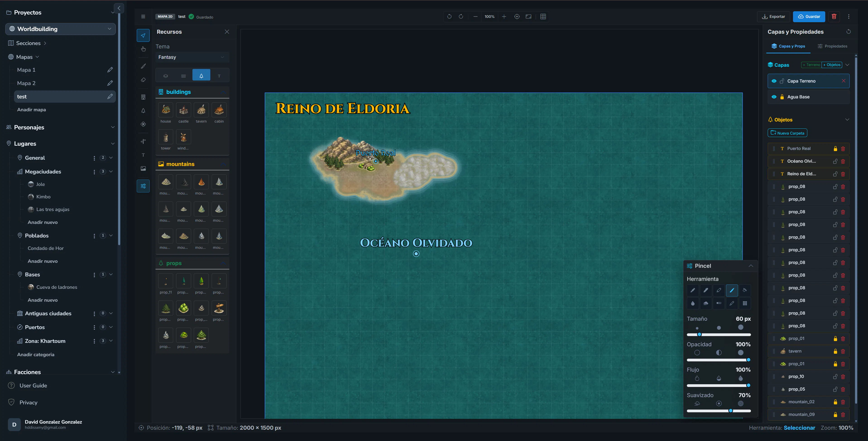Switch to the Propiedades tab
This screenshot has width=868, height=441.
(x=832, y=46)
